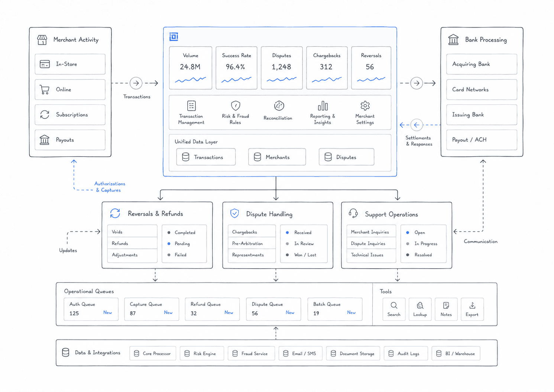Click the Disputes database cylinder icon
Image resolution: width=554 pixels, height=392 pixels.
point(328,157)
